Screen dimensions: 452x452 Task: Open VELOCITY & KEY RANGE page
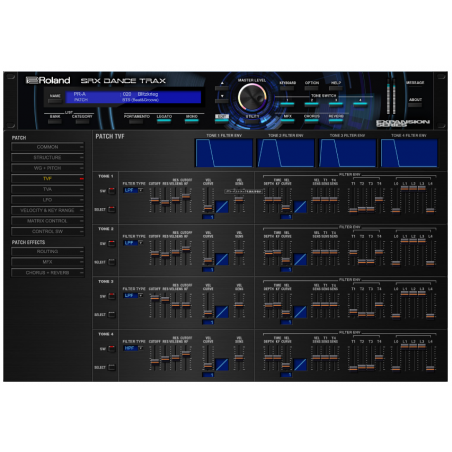click(47, 211)
